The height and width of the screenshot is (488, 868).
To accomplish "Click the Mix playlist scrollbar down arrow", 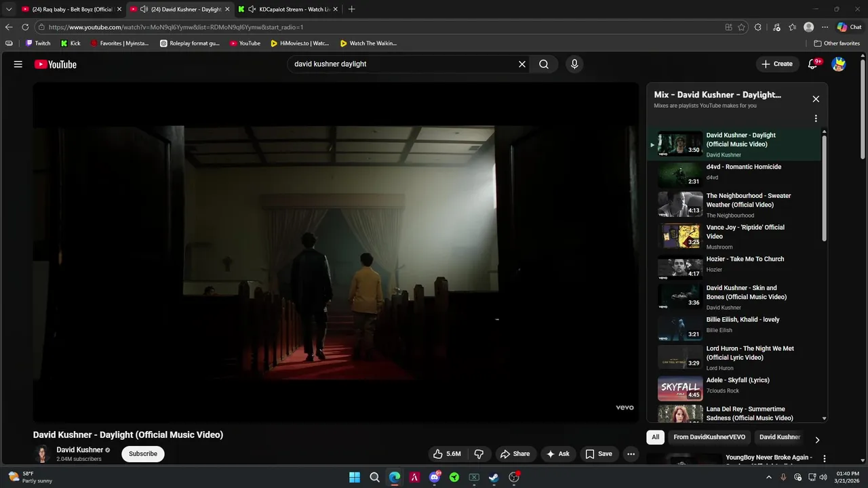I will click(825, 419).
